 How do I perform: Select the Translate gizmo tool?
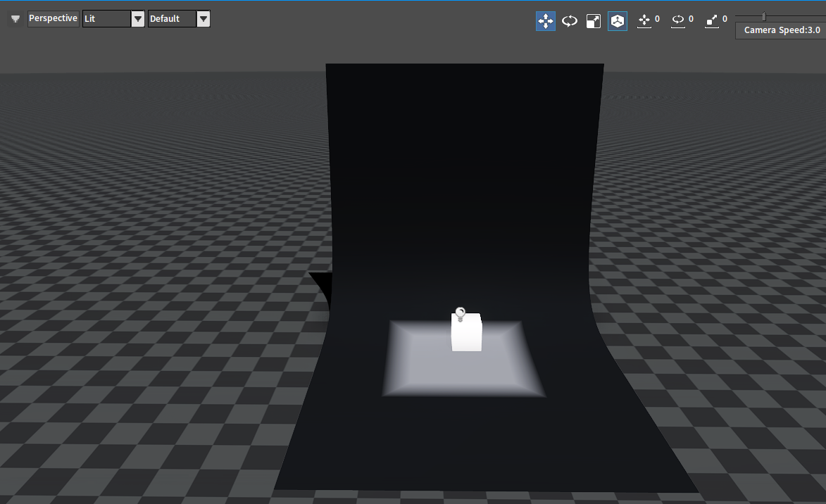pos(546,21)
